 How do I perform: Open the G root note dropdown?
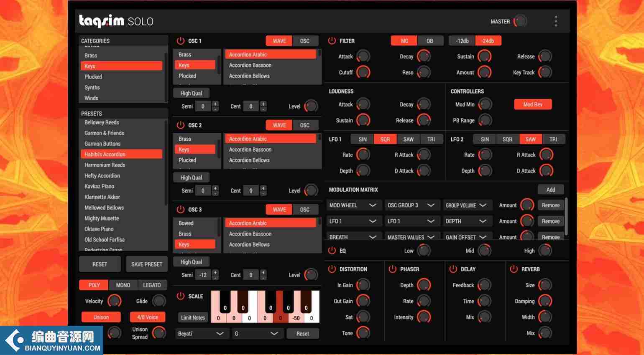258,334
